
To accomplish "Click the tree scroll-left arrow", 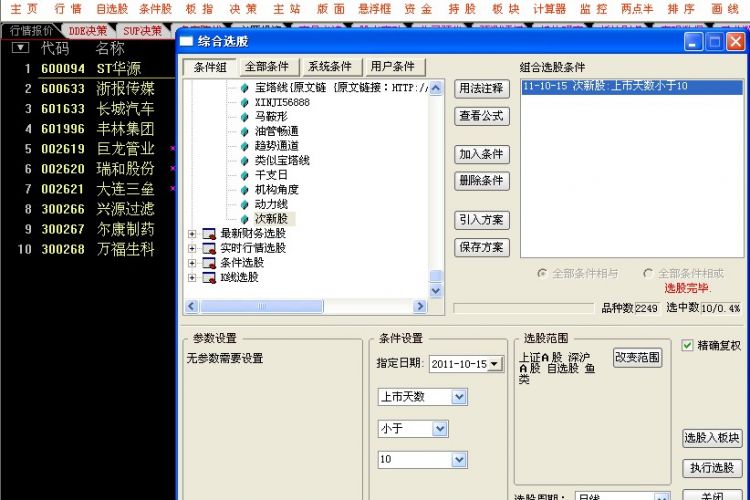I will [x=191, y=306].
